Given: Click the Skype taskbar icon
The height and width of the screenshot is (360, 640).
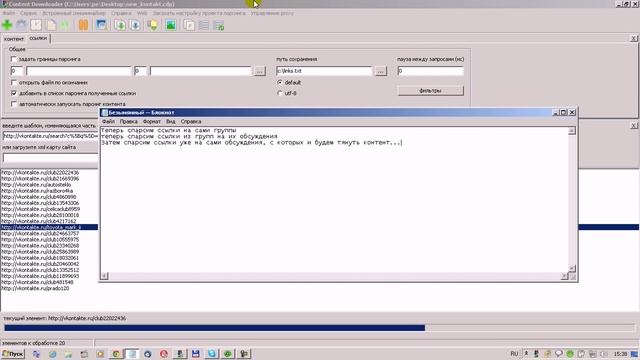Looking at the screenshot, I should (211, 354).
